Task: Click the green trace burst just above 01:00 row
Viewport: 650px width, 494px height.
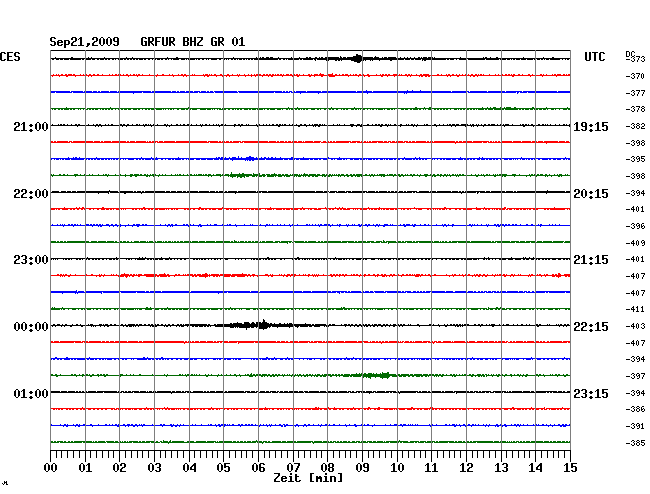Action: (x=375, y=375)
